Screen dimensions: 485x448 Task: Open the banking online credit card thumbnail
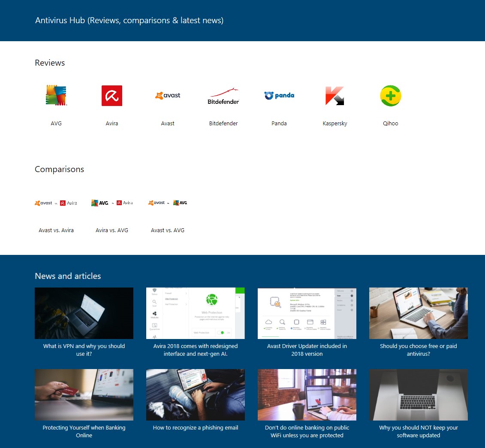84,394
